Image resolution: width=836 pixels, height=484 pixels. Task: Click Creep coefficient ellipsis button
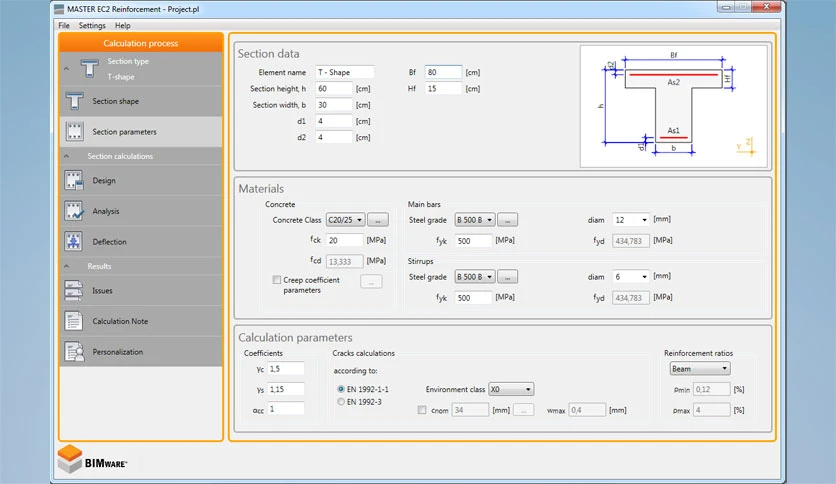pos(371,281)
